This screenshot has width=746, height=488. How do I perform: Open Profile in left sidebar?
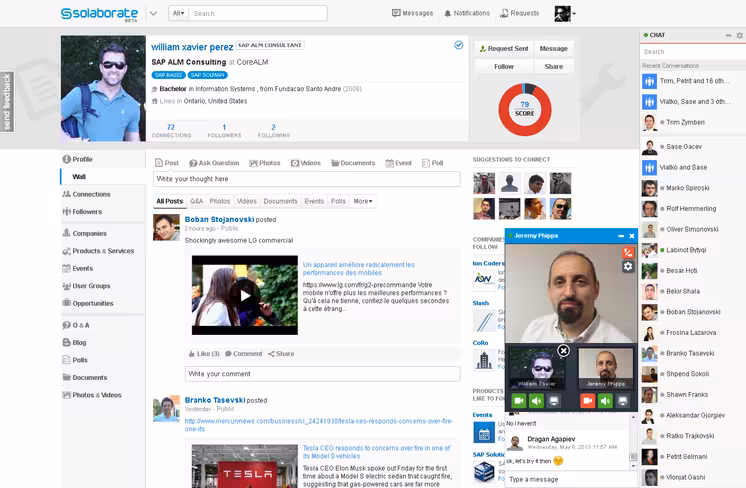[78, 159]
